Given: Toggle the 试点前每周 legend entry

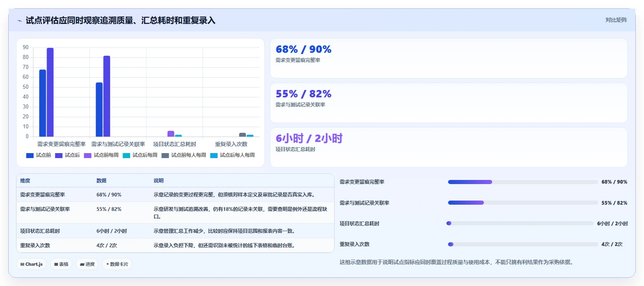Looking at the screenshot, I should point(101,156).
